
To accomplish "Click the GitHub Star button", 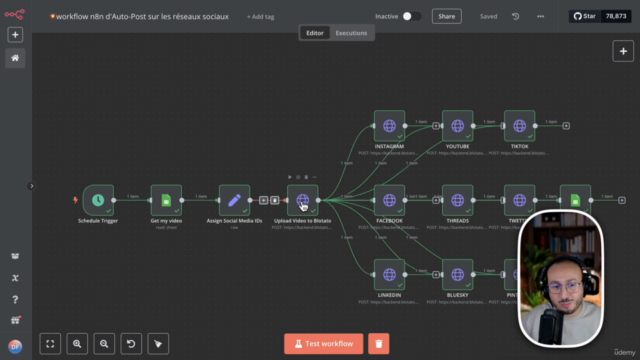I will click(x=584, y=16).
